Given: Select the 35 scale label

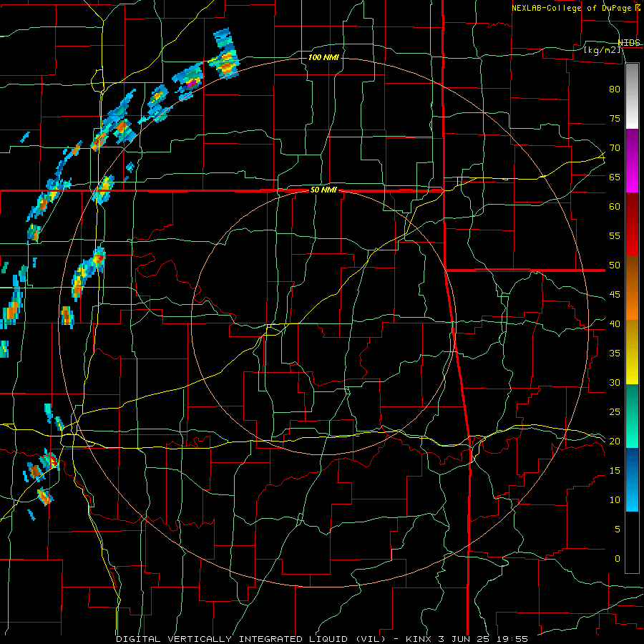Looking at the screenshot, I should coord(615,353).
